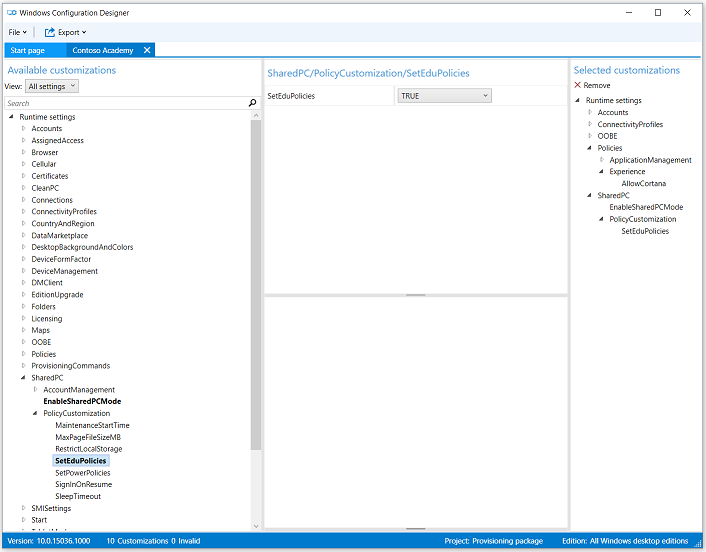This screenshot has width=706, height=552.
Task: Select MaxPageFileSizeMB setting
Action: [88, 437]
